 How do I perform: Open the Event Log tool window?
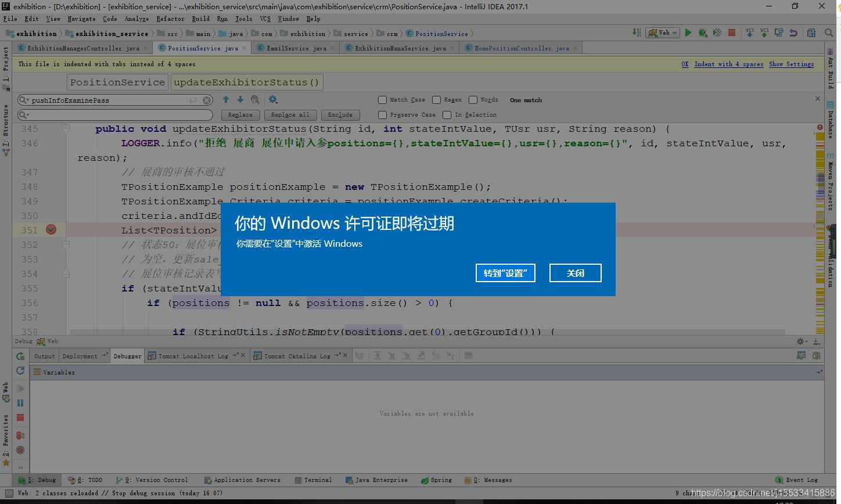(796, 480)
